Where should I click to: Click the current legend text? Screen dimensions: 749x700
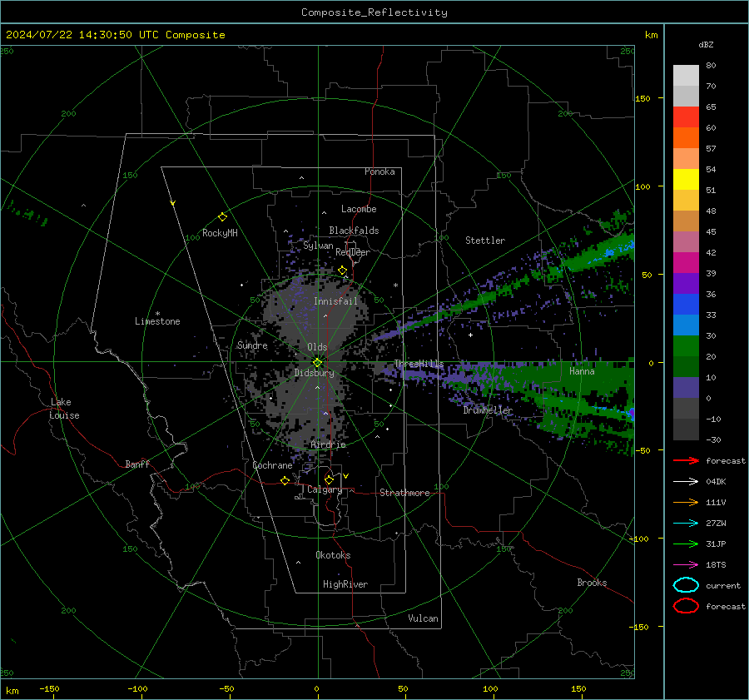point(723,586)
